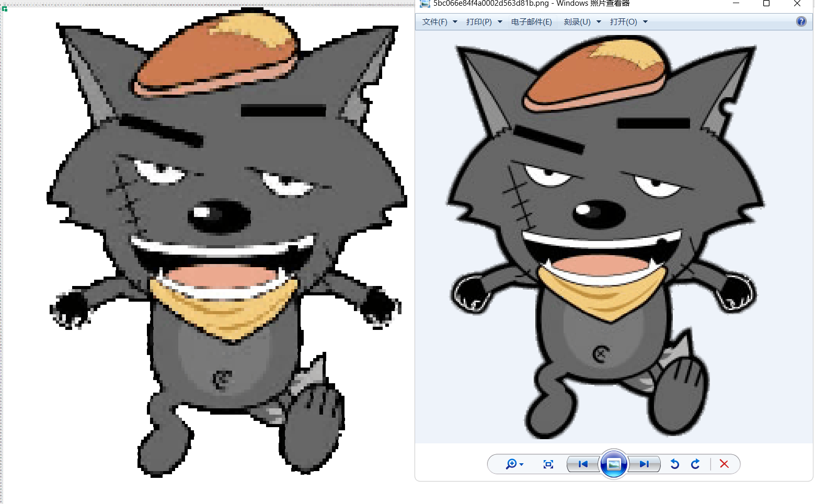The width and height of the screenshot is (815, 504).
Task: Open the 电子邮件(E) menu
Action: click(x=531, y=21)
